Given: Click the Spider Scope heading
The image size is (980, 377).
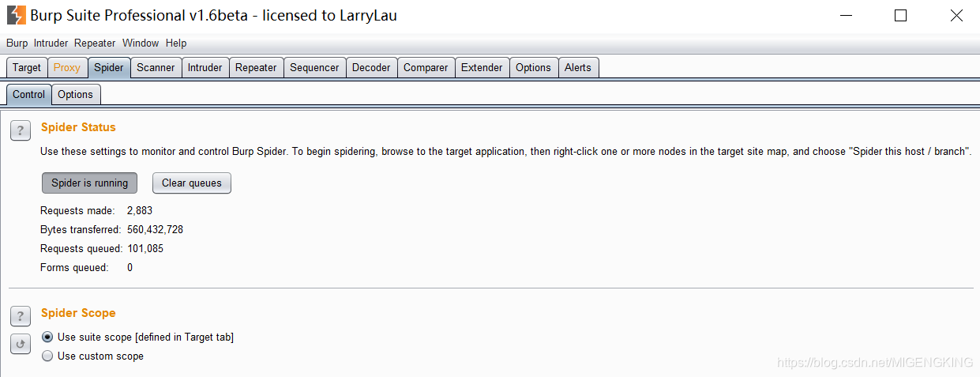Looking at the screenshot, I should [x=78, y=313].
